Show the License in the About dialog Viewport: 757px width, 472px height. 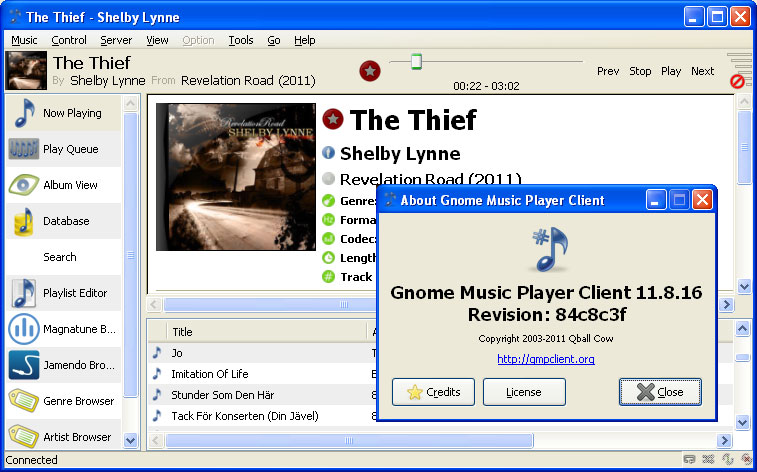[524, 392]
